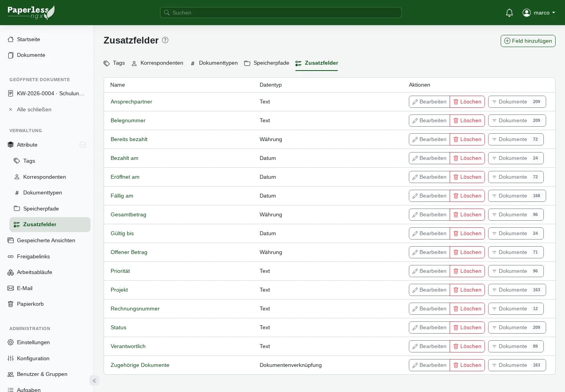Click the Paperless-ngx logo
This screenshot has height=392, width=565.
pos(31,13)
